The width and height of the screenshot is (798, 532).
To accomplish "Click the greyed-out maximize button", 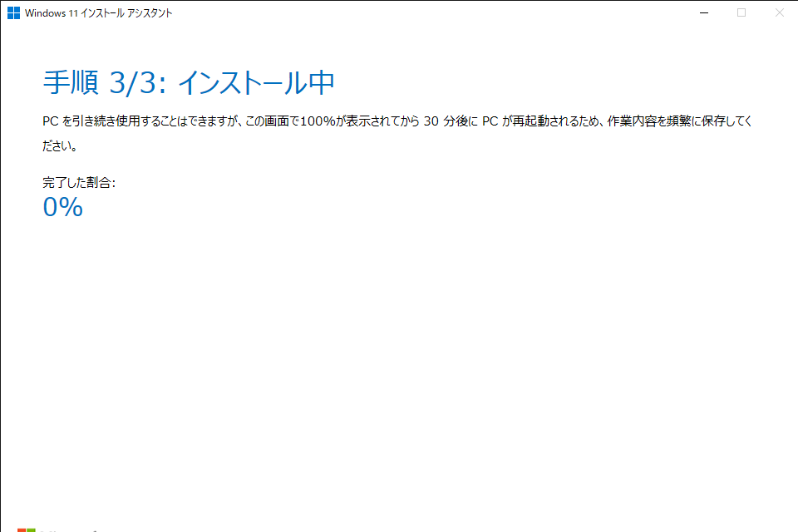I will coord(741,12).
